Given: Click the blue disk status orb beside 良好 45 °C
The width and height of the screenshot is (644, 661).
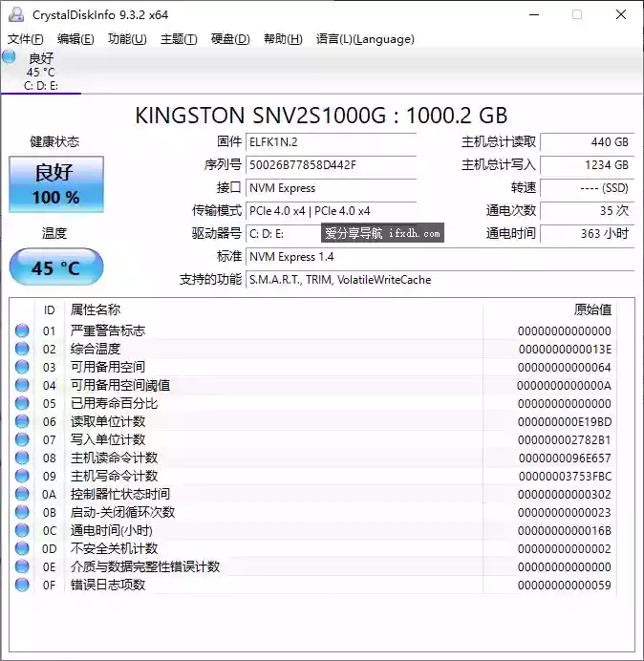Looking at the screenshot, I should pyautogui.click(x=9, y=57).
